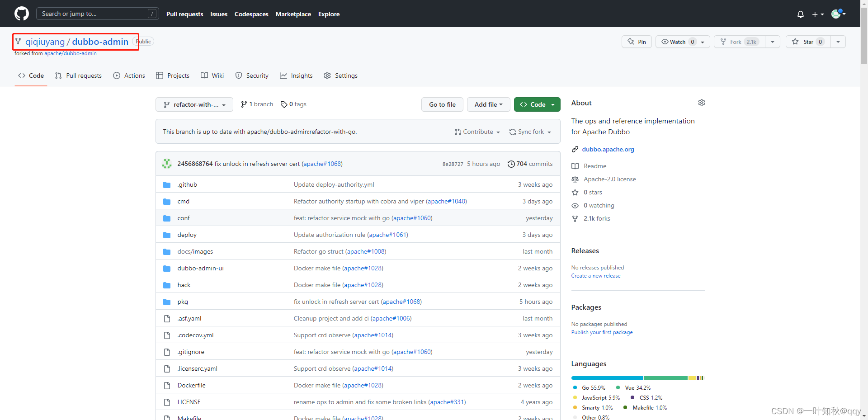Open the .licenserc.yaml file
This screenshot has height=420, width=868.
[x=197, y=369]
